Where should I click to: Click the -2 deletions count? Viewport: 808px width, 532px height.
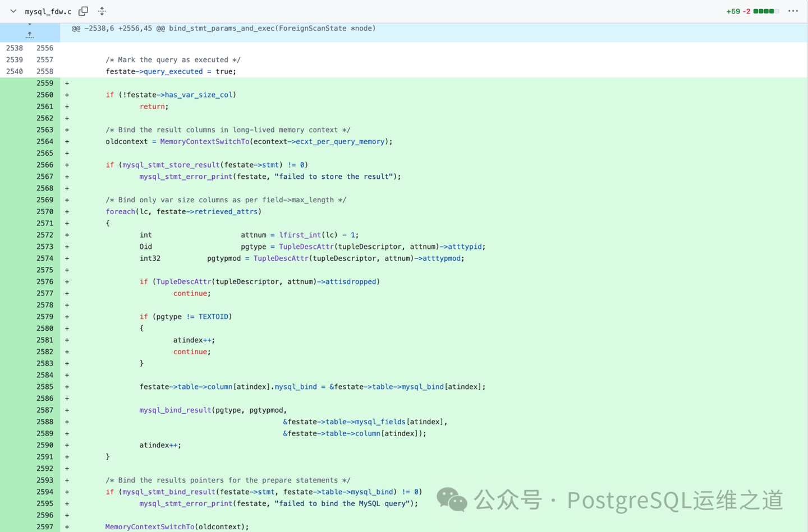pos(747,11)
